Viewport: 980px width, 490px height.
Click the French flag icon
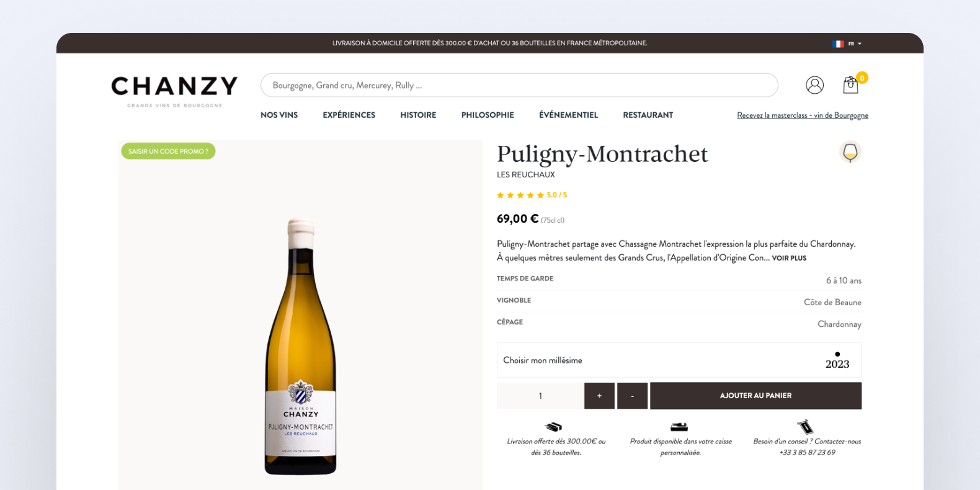(838, 44)
